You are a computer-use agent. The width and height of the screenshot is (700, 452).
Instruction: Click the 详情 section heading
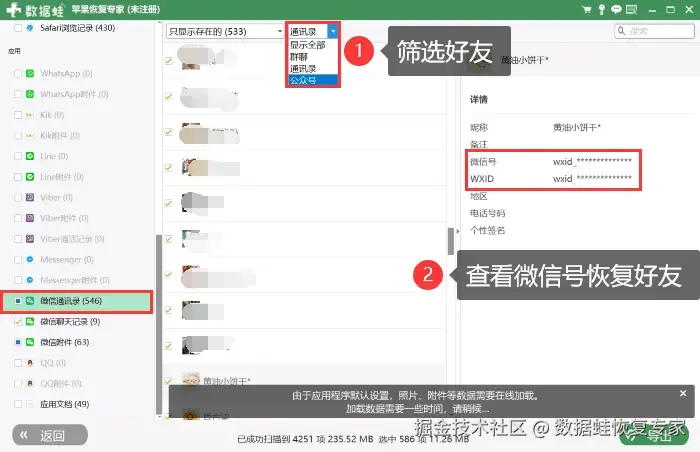pos(479,100)
